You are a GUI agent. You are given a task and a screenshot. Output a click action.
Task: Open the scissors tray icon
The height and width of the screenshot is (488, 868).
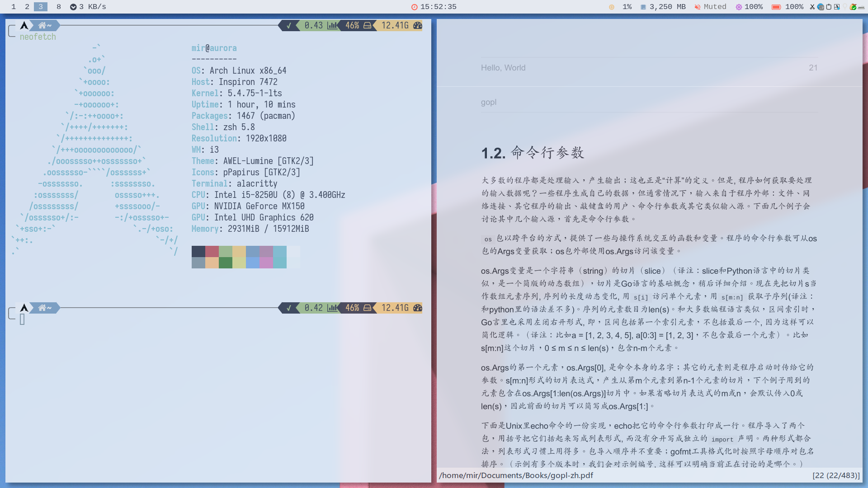click(812, 7)
